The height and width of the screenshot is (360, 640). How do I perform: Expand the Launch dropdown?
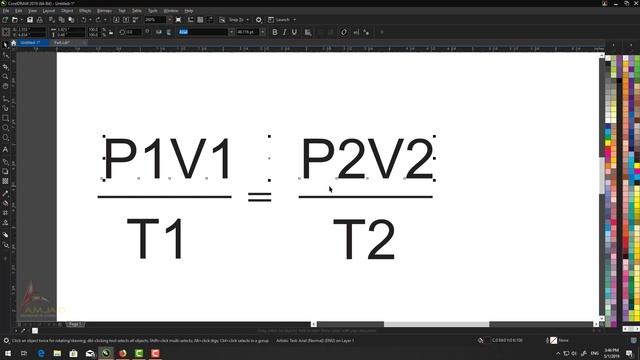pos(294,20)
